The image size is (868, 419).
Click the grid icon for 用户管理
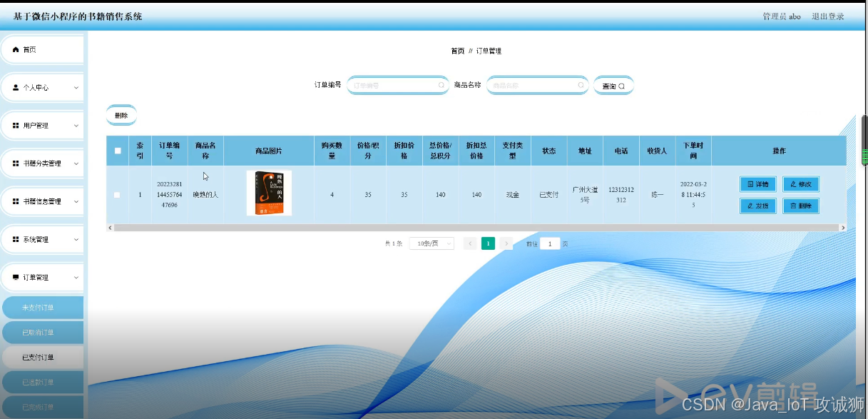coord(16,126)
